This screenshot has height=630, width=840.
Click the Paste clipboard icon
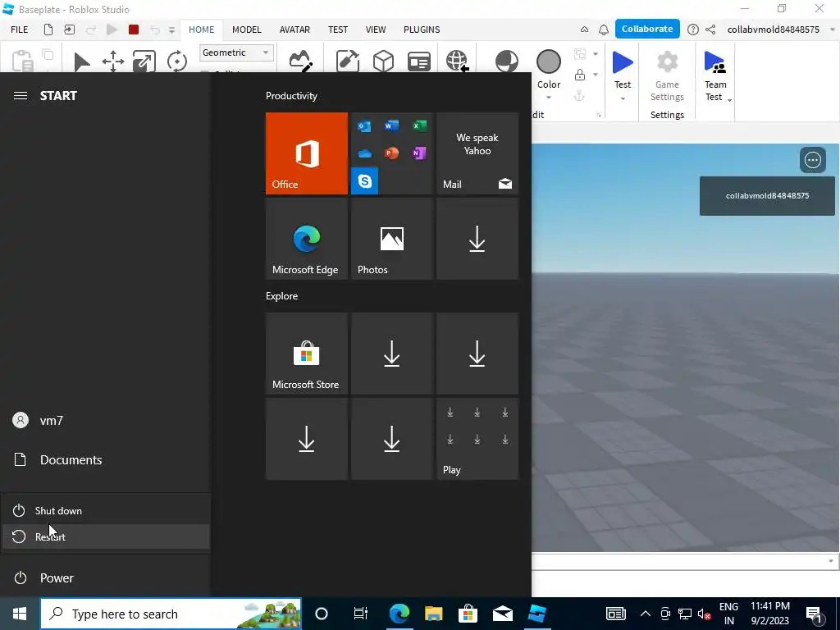click(22, 61)
